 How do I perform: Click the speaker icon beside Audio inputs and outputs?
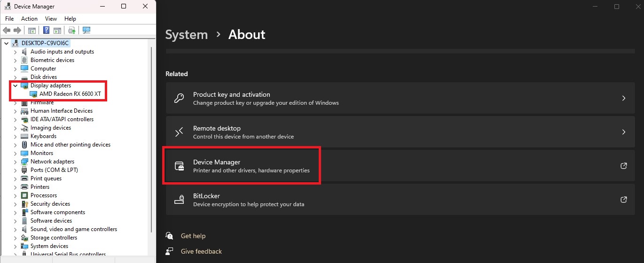[x=24, y=52]
